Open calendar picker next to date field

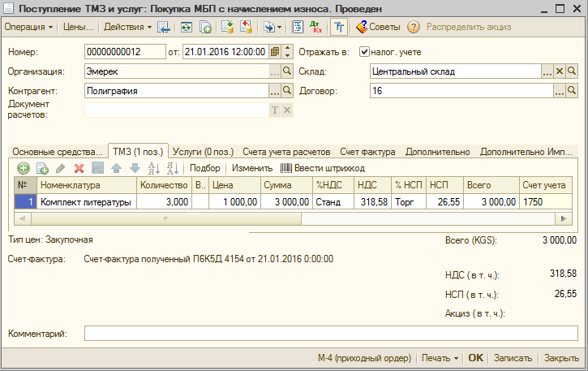[x=276, y=52]
